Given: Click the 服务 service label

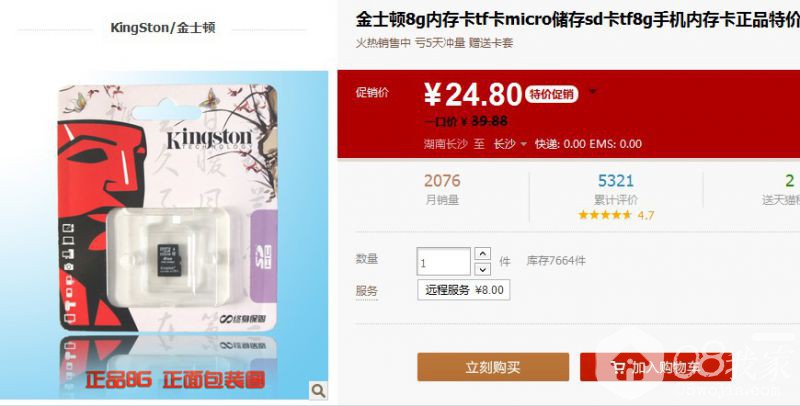Looking at the screenshot, I should (x=367, y=291).
